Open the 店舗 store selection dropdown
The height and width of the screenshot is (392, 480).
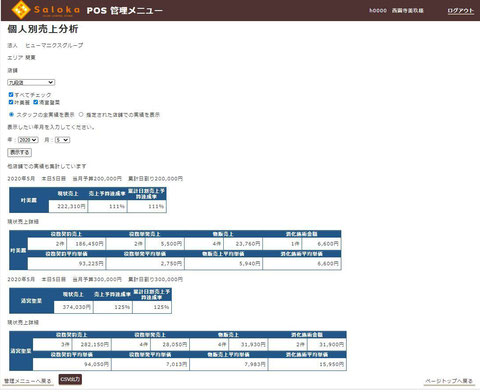(x=31, y=82)
